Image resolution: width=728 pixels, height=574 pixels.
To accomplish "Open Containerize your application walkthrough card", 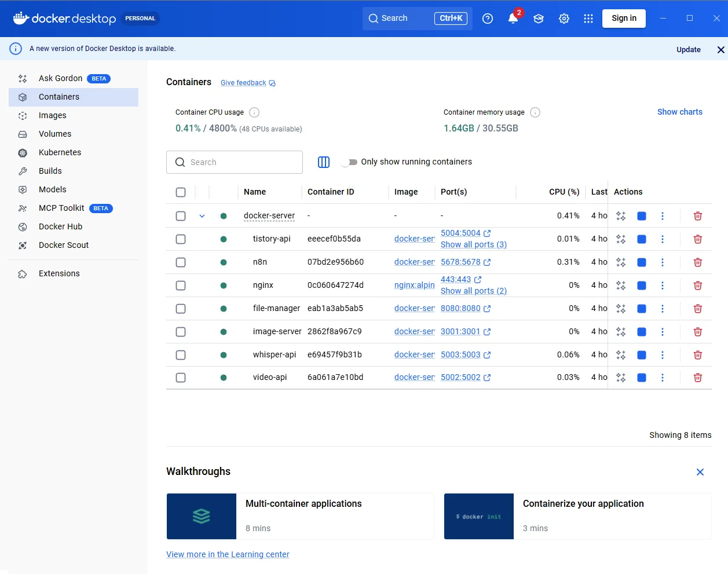I will point(578,517).
